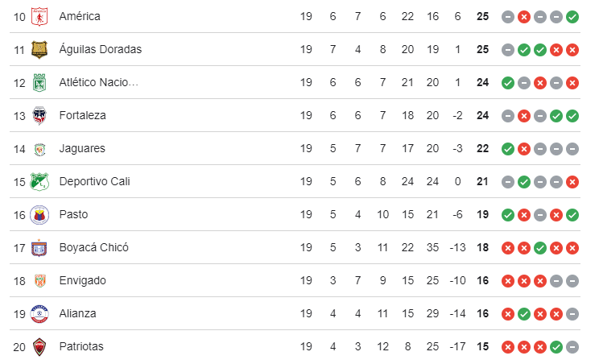
Task: Open the Envigado team name link
Action: [x=82, y=281]
